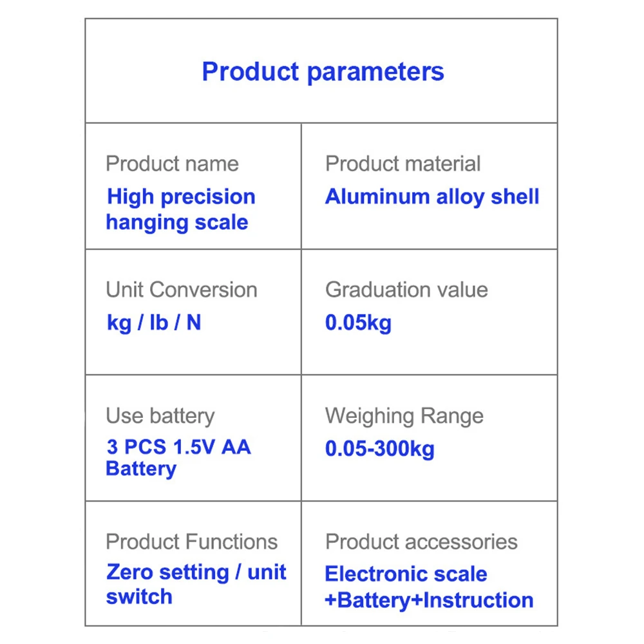
Task: Select the Weighing Range label
Action: point(404,416)
